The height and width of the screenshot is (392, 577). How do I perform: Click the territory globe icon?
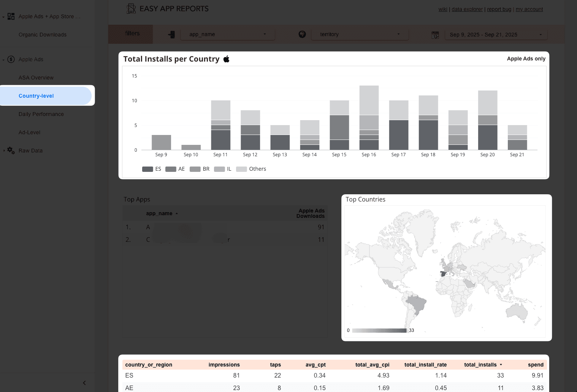pos(302,34)
